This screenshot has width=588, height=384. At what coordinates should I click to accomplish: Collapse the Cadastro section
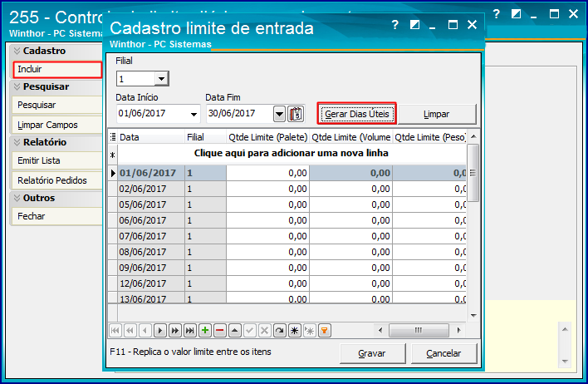(17, 51)
